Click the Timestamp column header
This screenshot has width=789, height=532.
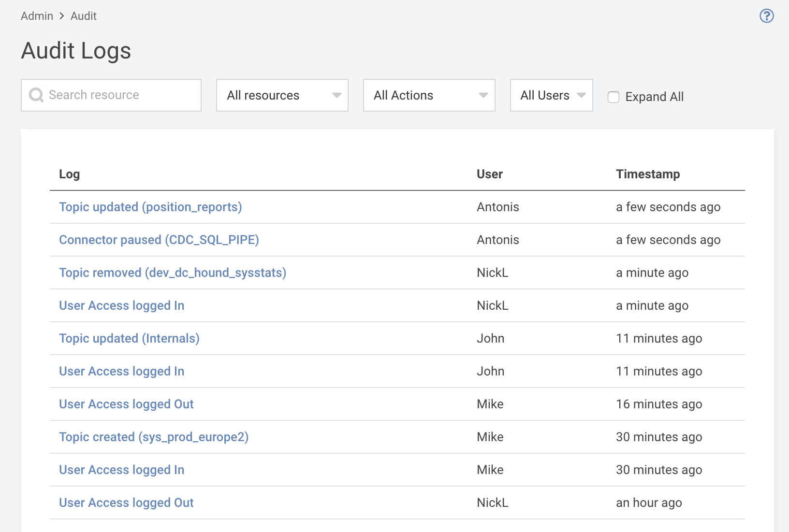point(648,174)
